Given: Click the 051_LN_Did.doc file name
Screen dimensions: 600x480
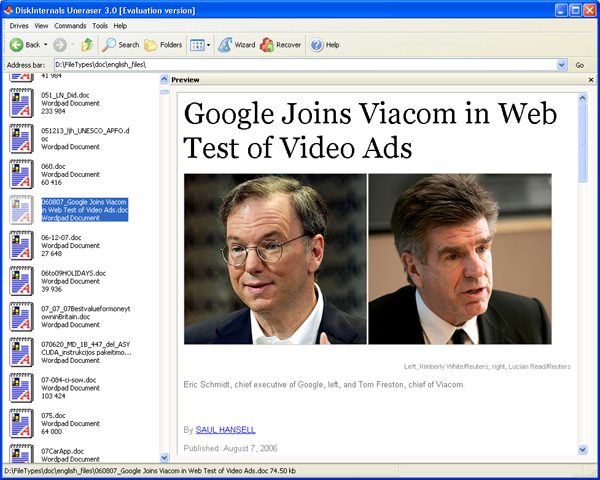Looking at the screenshot, I should pos(65,95).
